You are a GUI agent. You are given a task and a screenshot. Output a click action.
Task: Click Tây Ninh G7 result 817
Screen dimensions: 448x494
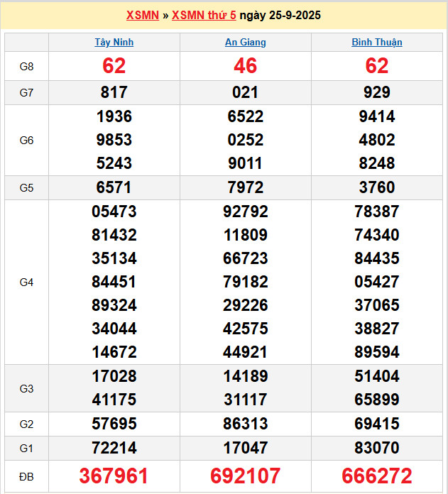tap(114, 92)
